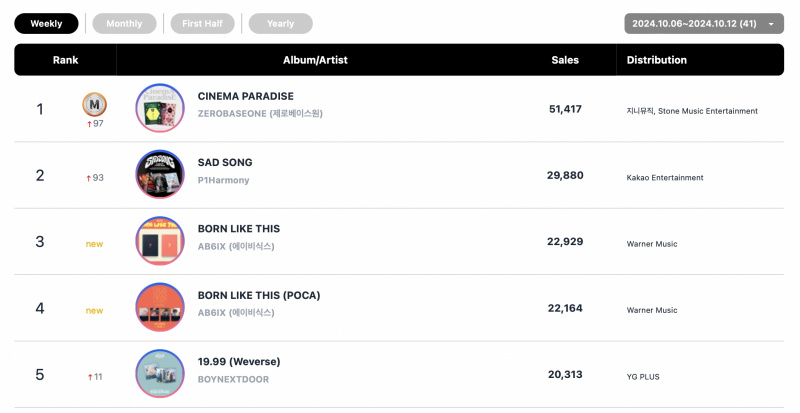
Task: Open the SAD SONG album cover
Action: point(160,175)
